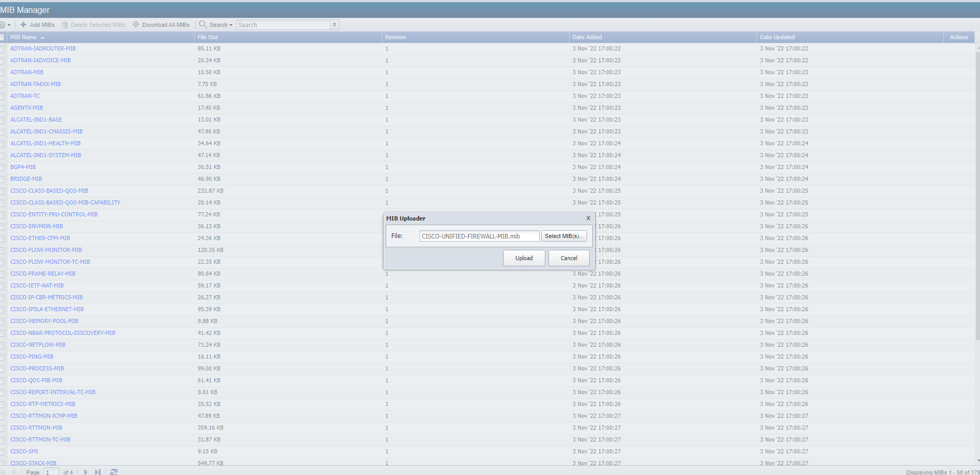The width and height of the screenshot is (980, 475).
Task: Check the BRIDGE-MIB row checkbox
Action: (2, 179)
